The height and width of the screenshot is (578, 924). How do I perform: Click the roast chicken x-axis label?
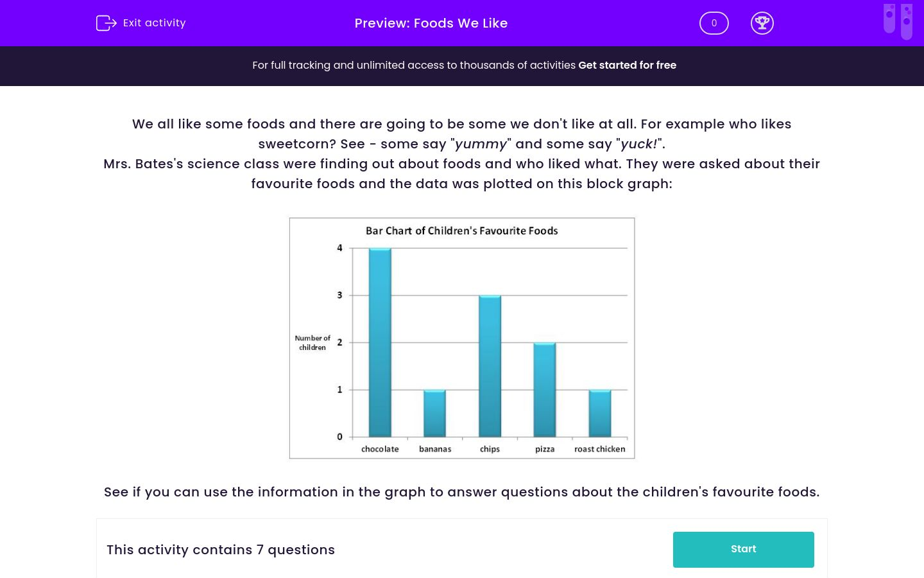pyautogui.click(x=599, y=449)
